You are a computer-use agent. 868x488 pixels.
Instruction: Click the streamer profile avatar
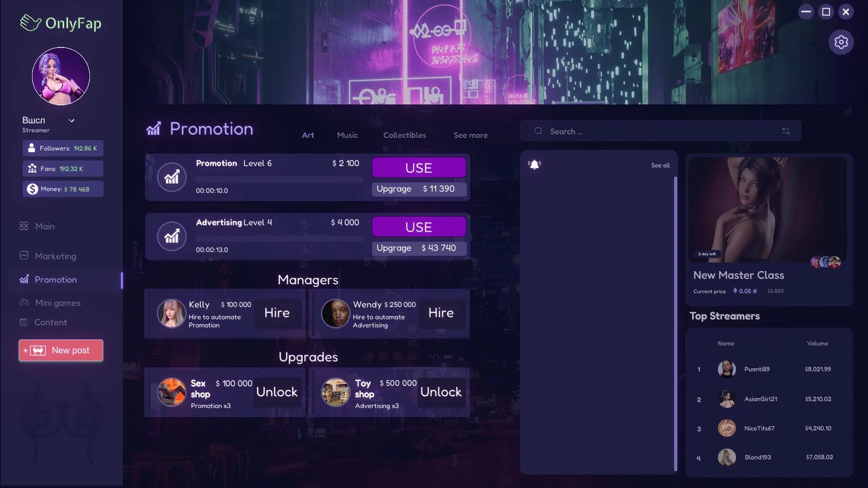click(x=61, y=76)
